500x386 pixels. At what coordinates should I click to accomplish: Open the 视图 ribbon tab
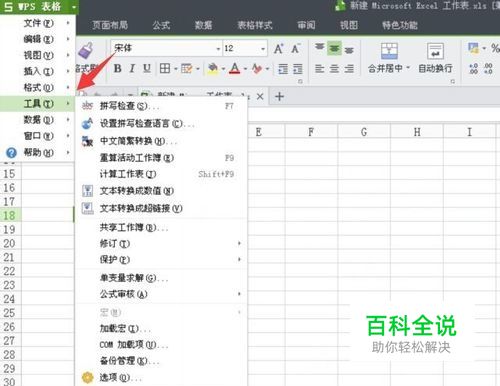click(349, 25)
